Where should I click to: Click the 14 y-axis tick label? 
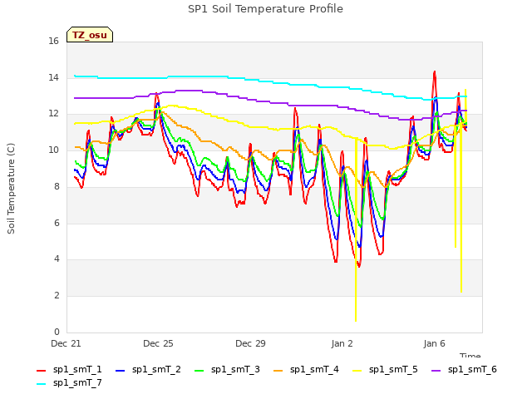click(x=53, y=77)
